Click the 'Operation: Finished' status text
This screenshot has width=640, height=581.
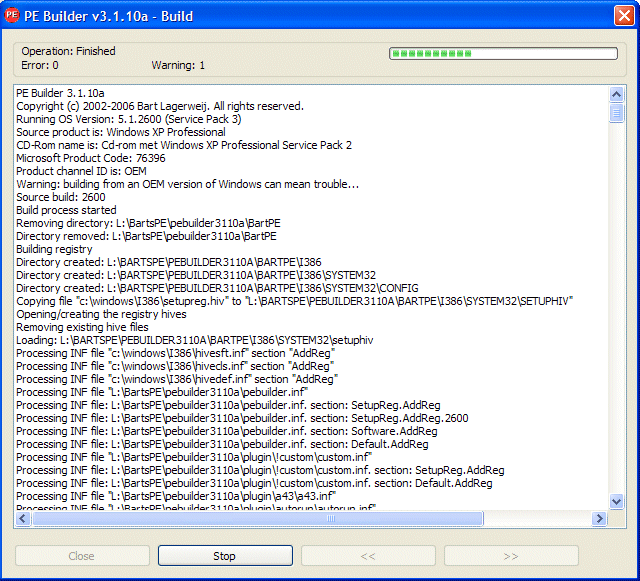pos(69,51)
